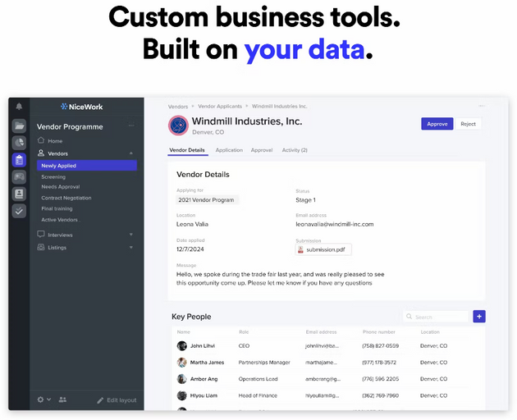Screen dimensions: 517x420
Task: Click the email leonavalia@windmill-inc.com
Action: click(335, 224)
